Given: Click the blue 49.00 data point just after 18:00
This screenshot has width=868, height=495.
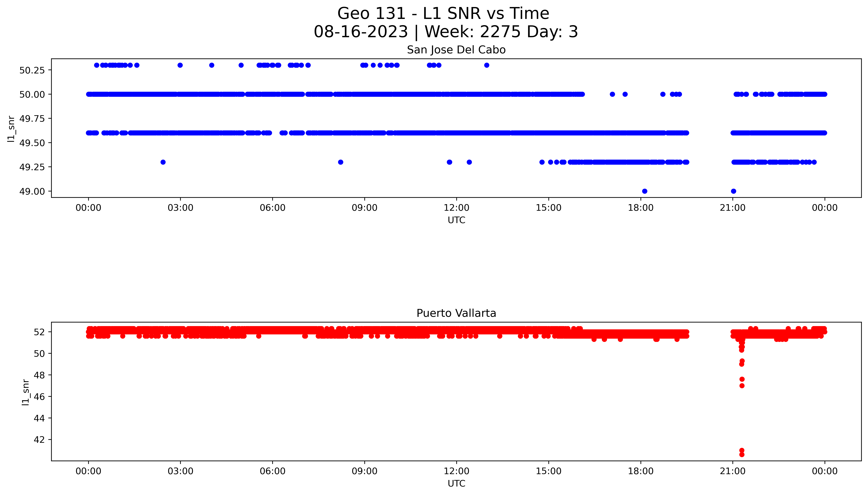Looking at the screenshot, I should (x=645, y=191).
